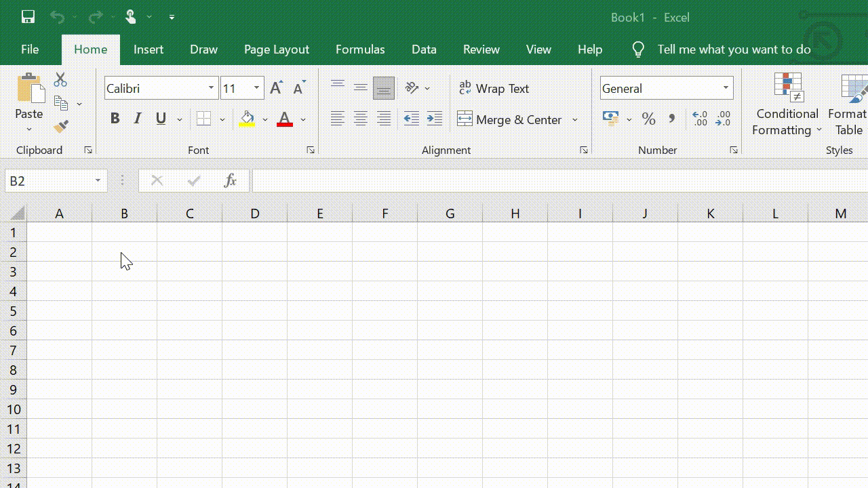This screenshot has height=488, width=868.
Task: Click Tell me what you want to do
Action: tap(734, 49)
